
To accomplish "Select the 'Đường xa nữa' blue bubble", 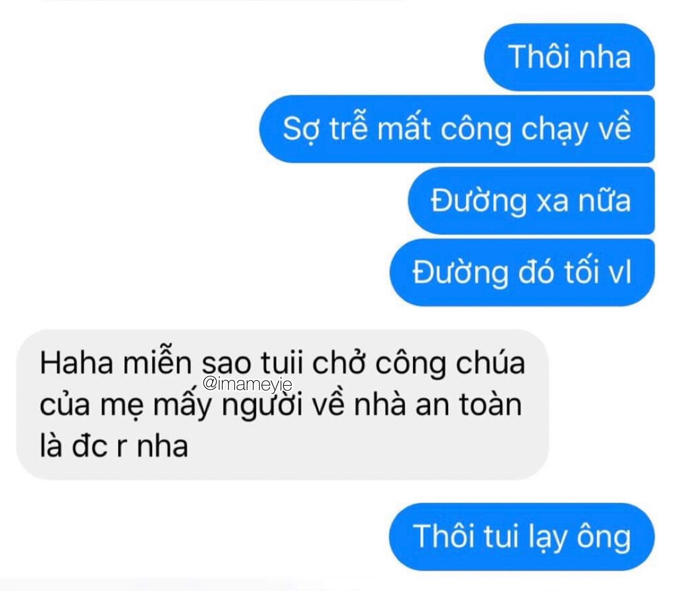I will coord(531,201).
